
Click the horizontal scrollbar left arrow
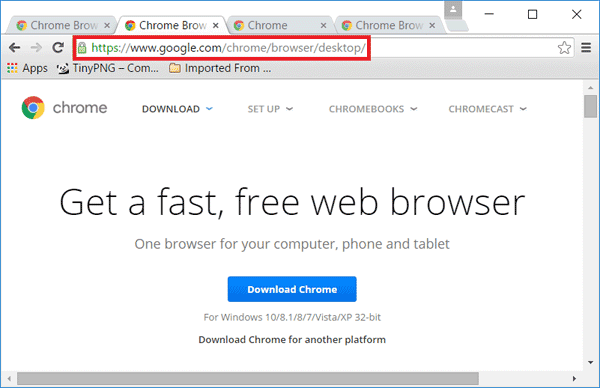click(9, 378)
